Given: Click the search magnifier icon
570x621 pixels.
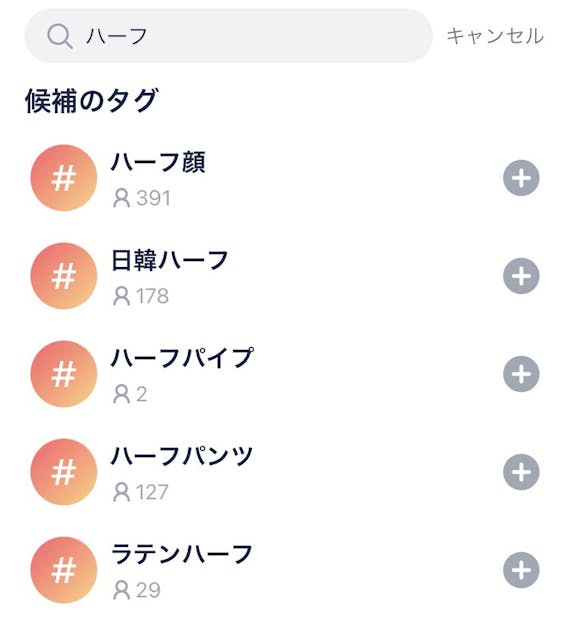Looking at the screenshot, I should [x=59, y=36].
